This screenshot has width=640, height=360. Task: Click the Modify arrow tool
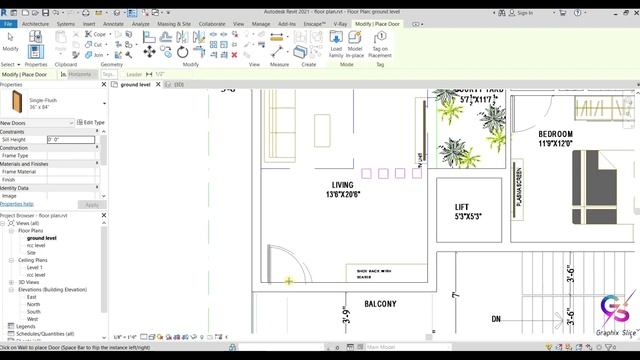click(11, 38)
